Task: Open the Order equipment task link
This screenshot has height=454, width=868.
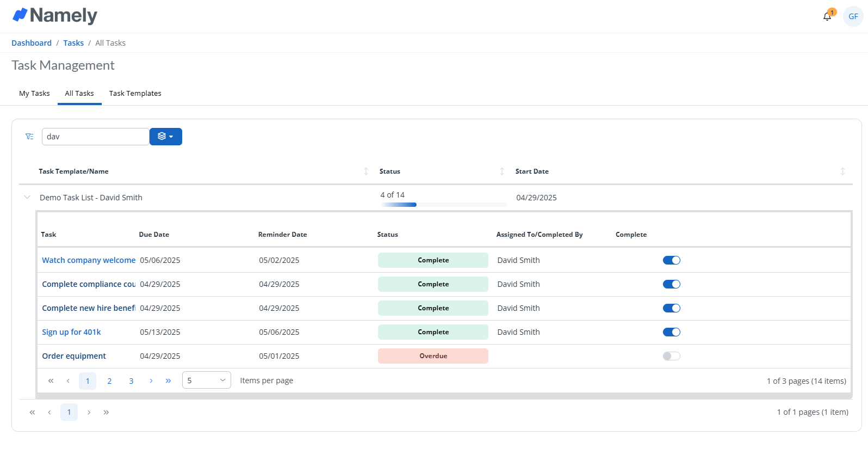Action: click(x=74, y=356)
